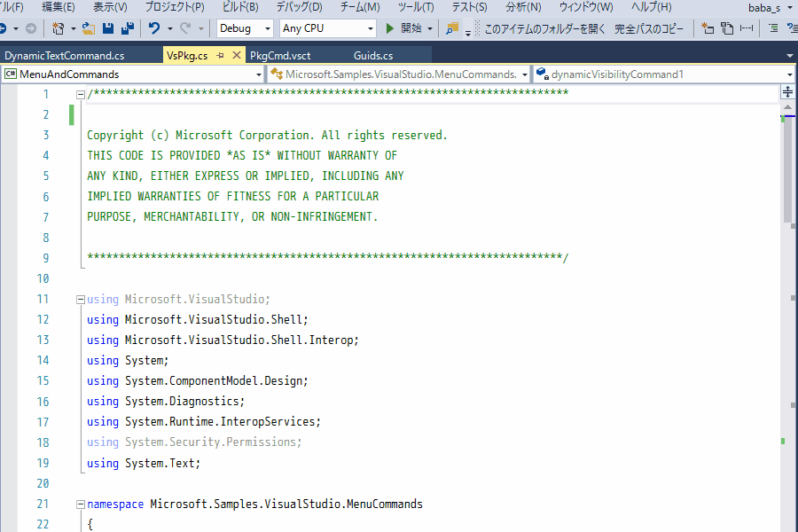Open the ツール(T) menu
Image resolution: width=798 pixels, height=532 pixels.
point(416,7)
